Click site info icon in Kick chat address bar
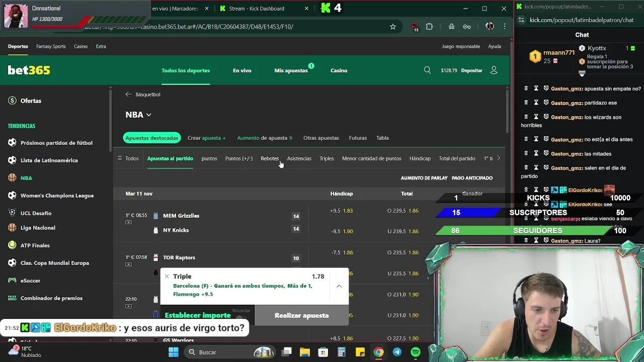This screenshot has height=362, width=644. click(521, 20)
